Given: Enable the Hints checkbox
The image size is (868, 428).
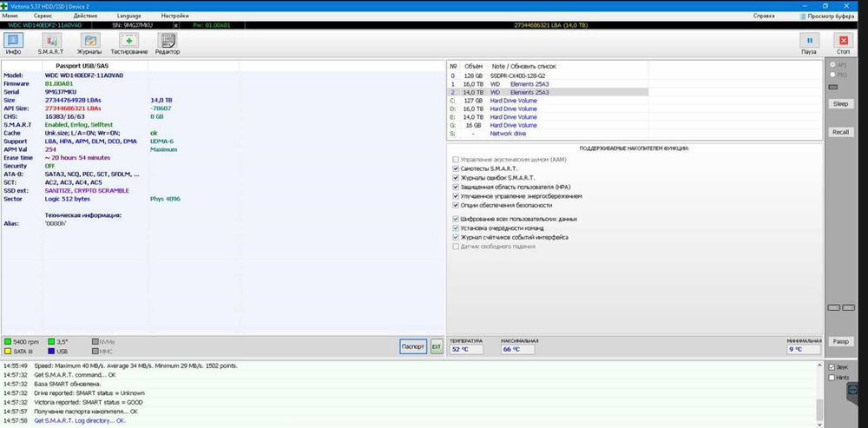Looking at the screenshot, I should click(x=832, y=378).
